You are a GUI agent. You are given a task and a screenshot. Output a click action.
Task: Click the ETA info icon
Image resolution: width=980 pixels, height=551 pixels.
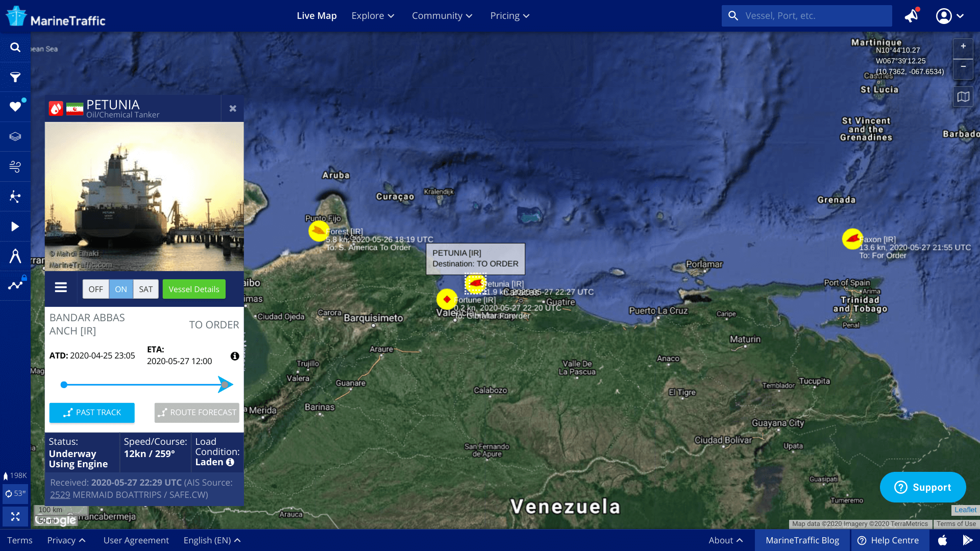(x=235, y=356)
